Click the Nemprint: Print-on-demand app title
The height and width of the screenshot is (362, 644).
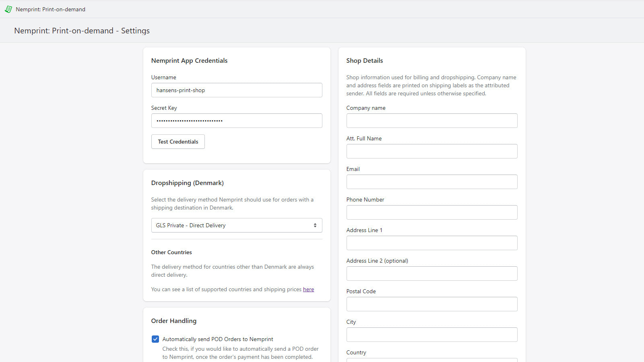tap(50, 9)
